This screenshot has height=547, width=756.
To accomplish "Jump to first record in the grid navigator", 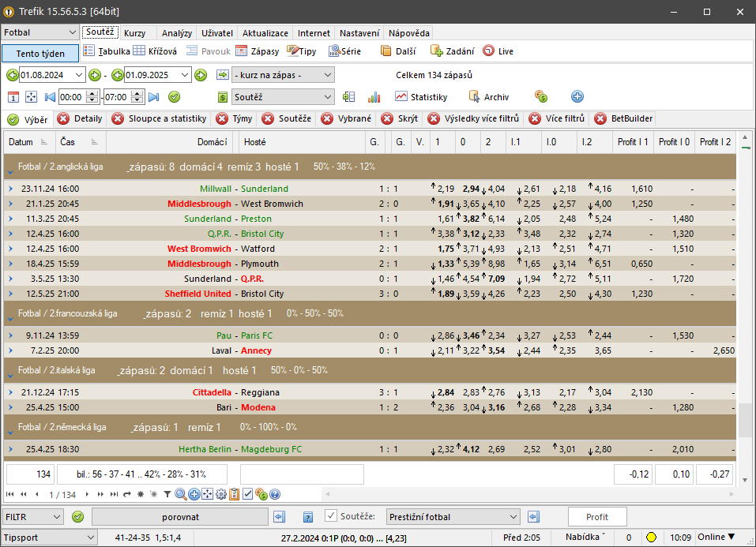I will coord(9,494).
